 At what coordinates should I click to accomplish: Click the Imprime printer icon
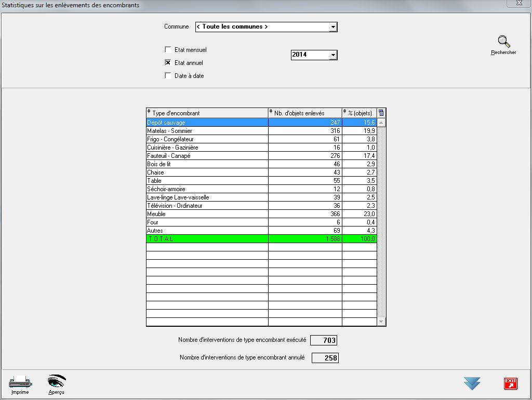click(20, 382)
